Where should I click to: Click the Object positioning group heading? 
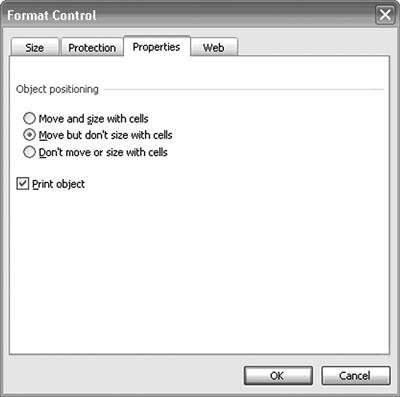[x=57, y=89]
